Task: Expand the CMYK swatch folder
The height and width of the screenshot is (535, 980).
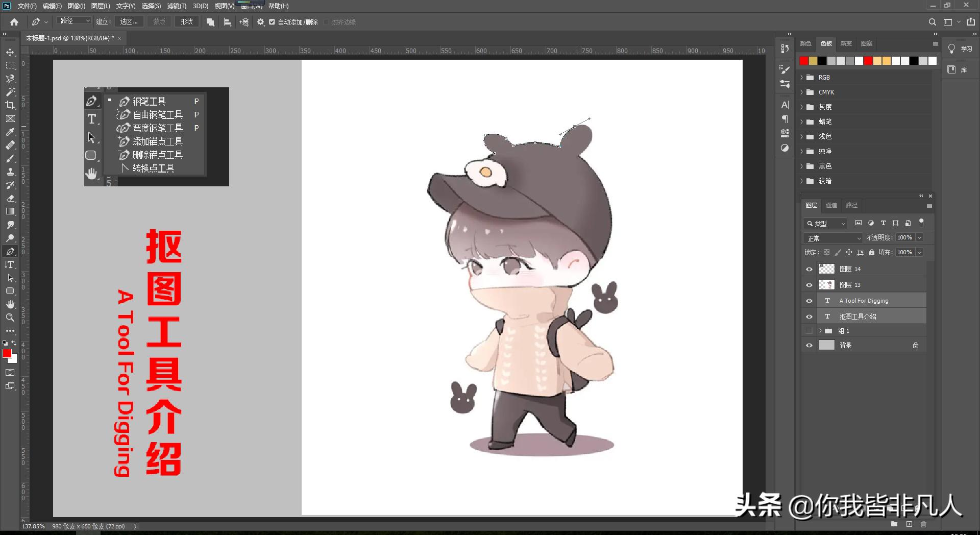Action: (802, 92)
